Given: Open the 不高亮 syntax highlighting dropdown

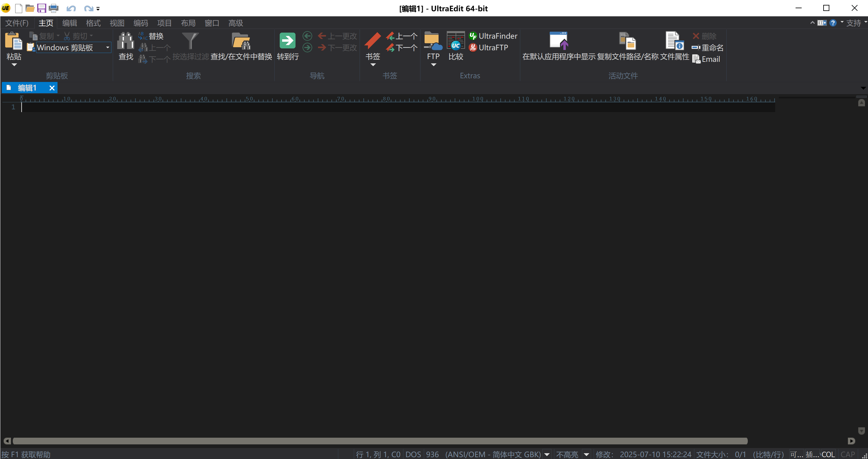Looking at the screenshot, I should tap(586, 454).
